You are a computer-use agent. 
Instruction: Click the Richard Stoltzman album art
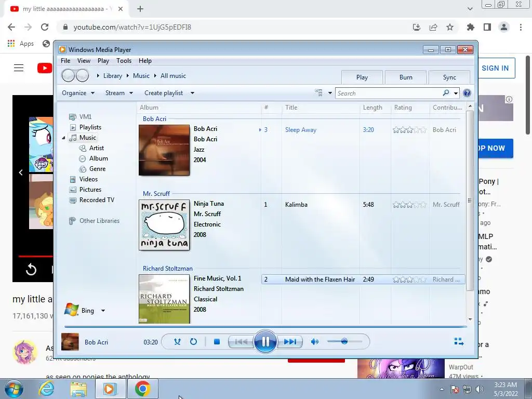(x=164, y=299)
